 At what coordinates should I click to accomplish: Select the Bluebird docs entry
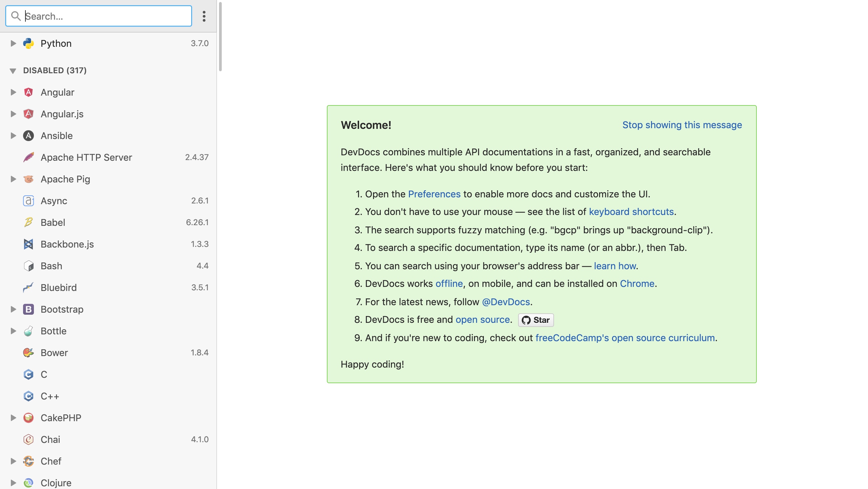[108, 288]
